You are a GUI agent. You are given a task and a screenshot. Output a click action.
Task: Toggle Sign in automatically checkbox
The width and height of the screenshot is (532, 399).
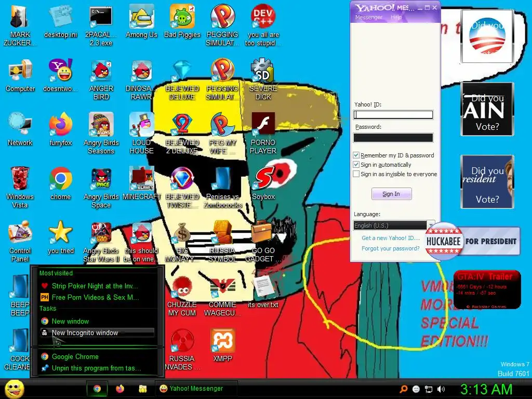pyautogui.click(x=356, y=165)
